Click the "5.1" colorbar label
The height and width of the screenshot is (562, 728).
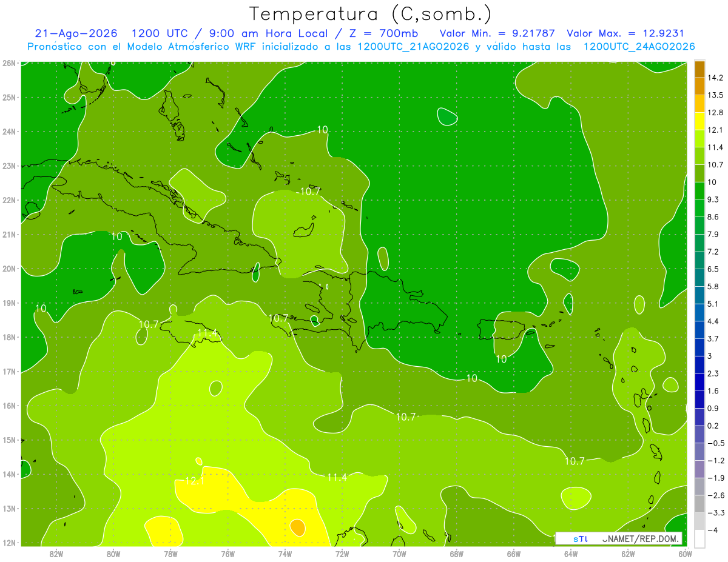coord(713,304)
